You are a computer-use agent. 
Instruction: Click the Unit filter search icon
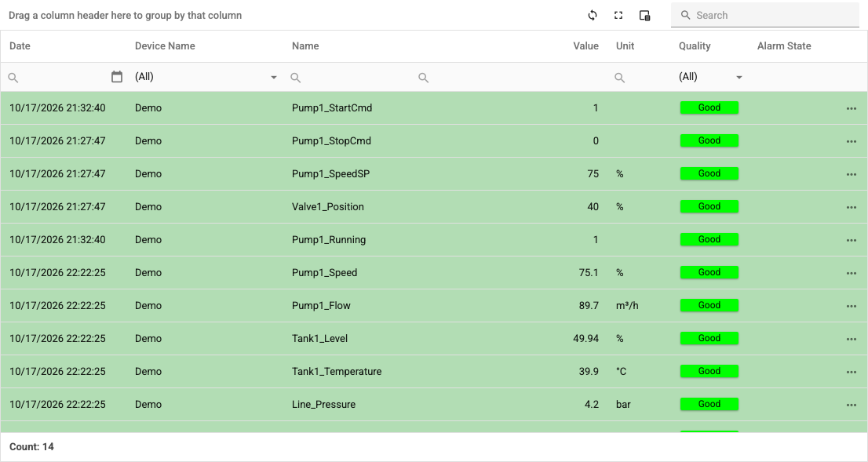pos(620,78)
